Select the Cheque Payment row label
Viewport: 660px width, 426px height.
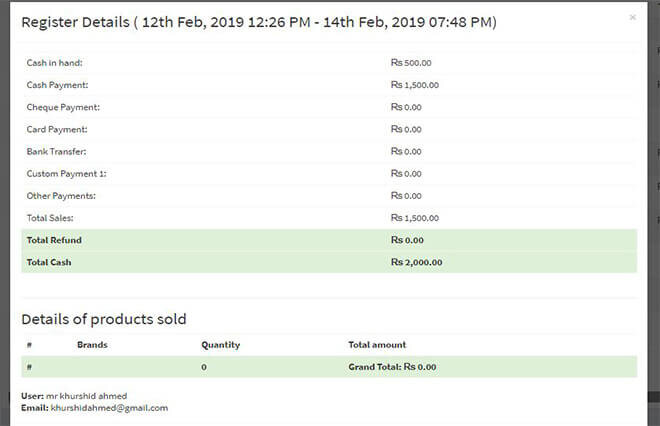tap(63, 107)
